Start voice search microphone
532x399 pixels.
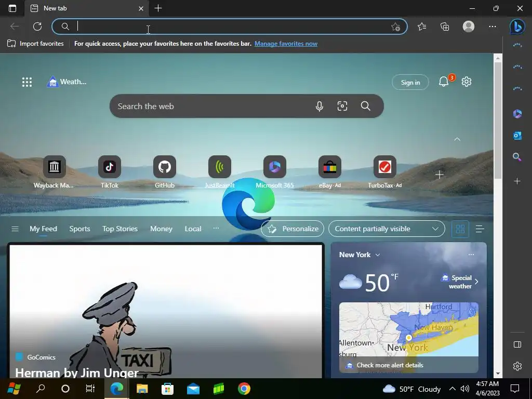tap(320, 106)
